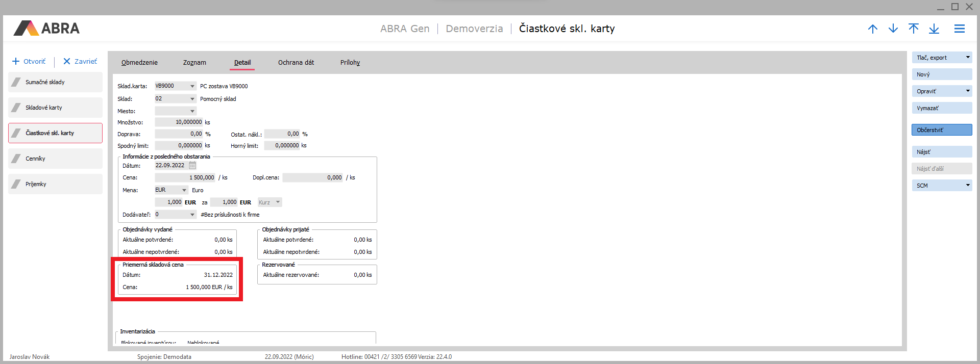The image size is (980, 364).
Task: Click the calendar icon beside Dátum
Action: pyautogui.click(x=192, y=166)
